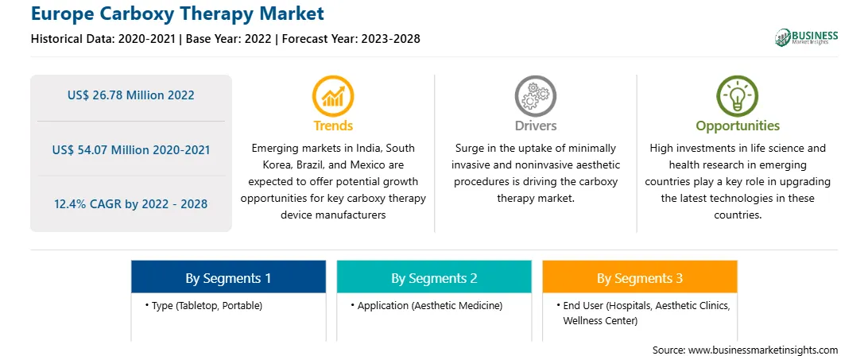Click the Europe Carboxy Therapy Market title
868x356 pixels.
pyautogui.click(x=178, y=14)
